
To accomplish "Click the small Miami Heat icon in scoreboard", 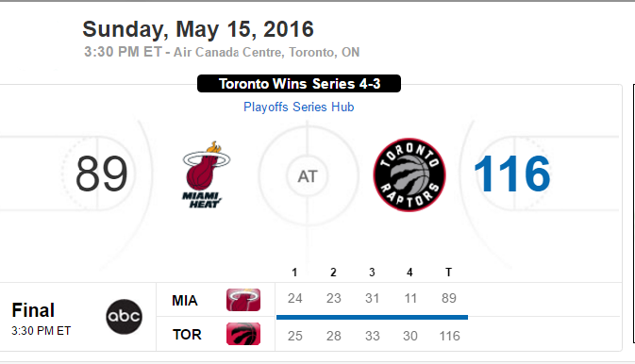I will click(x=243, y=300).
